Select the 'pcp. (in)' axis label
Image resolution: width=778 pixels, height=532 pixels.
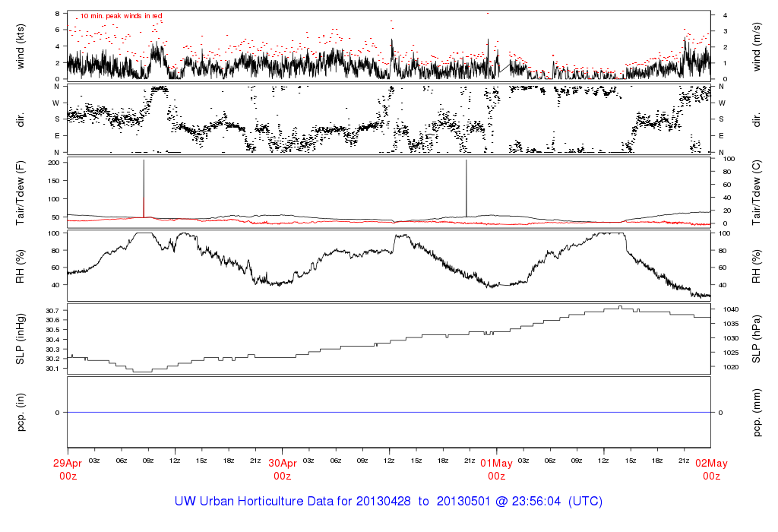point(21,413)
